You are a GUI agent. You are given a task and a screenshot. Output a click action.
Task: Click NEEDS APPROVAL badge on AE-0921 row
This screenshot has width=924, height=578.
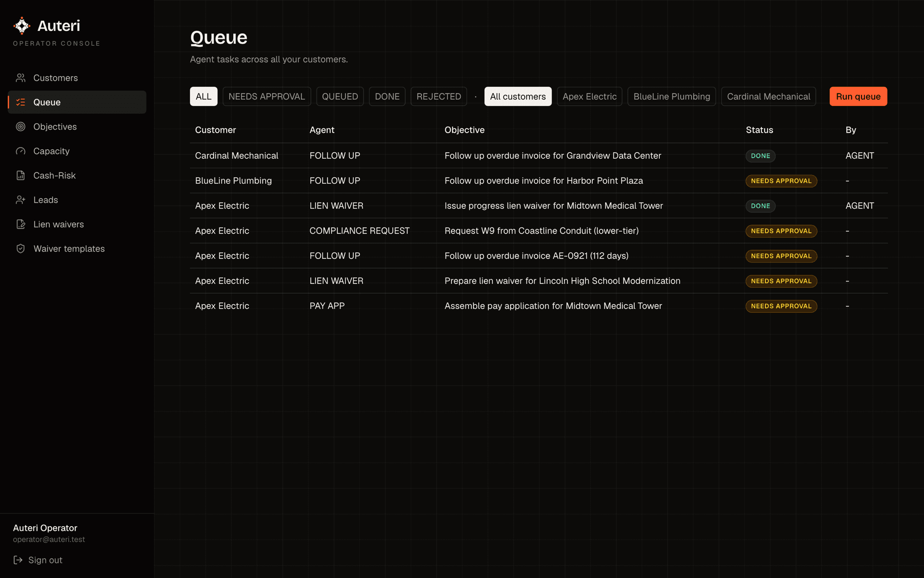(781, 256)
